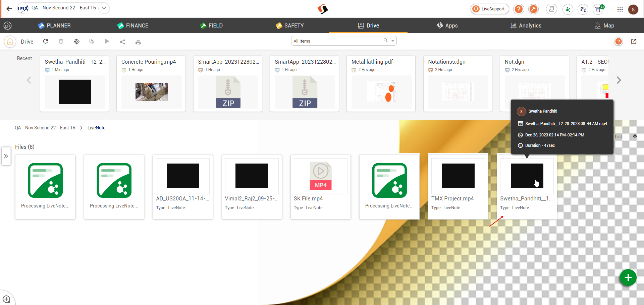Viewport: 644px width, 305px height.
Task: Click the print icon in Drive toolbar
Action: [138, 42]
